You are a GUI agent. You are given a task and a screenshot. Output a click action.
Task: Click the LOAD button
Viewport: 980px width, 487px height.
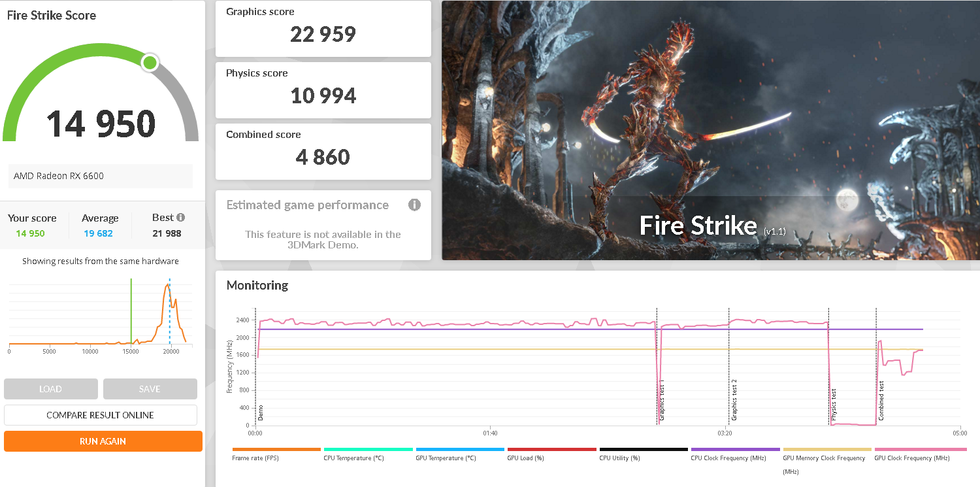(x=51, y=389)
